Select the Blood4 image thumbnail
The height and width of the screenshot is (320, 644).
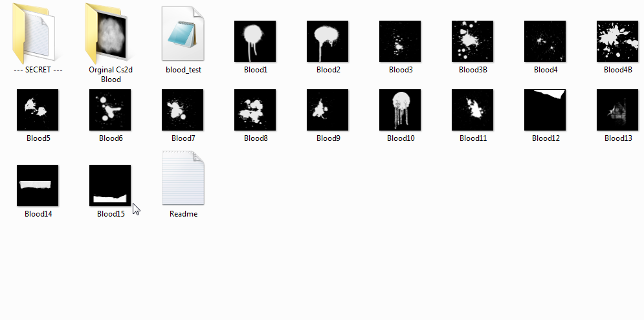click(545, 41)
